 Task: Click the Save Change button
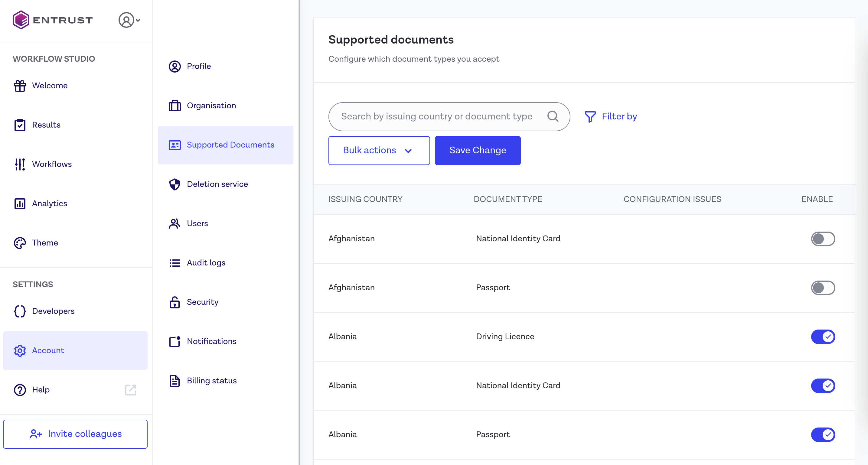(x=478, y=151)
